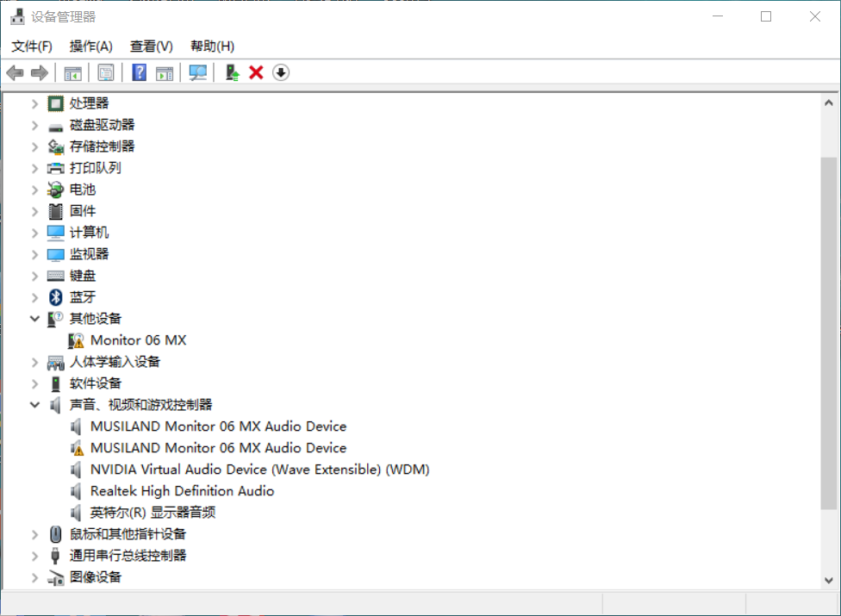
Task: Uninstall device using red X toolbar icon
Action: coord(256,72)
